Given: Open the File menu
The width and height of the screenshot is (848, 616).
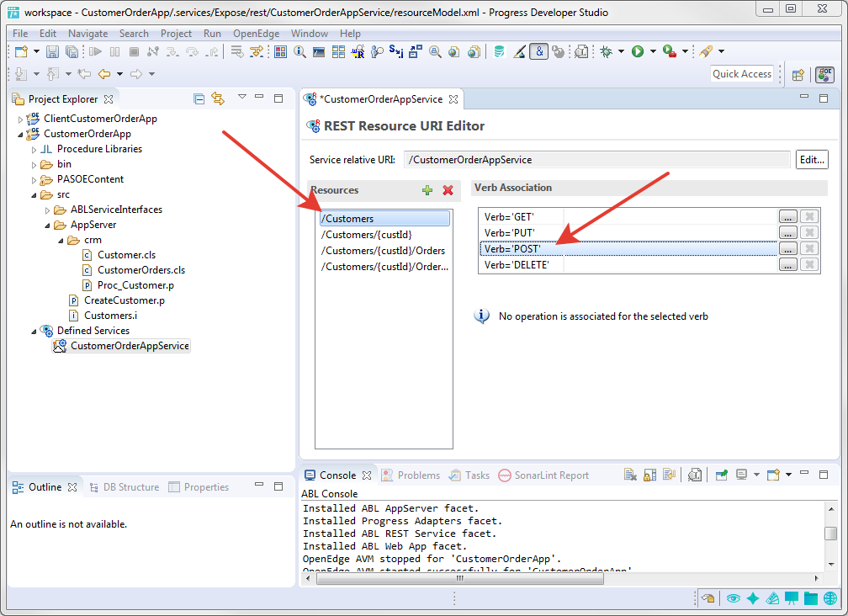Looking at the screenshot, I should [x=20, y=33].
